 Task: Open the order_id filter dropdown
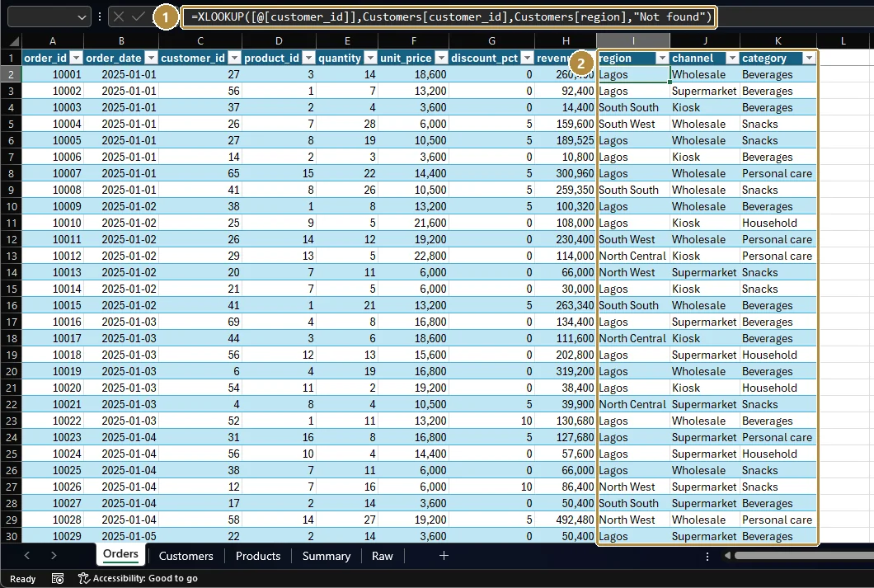tap(77, 58)
